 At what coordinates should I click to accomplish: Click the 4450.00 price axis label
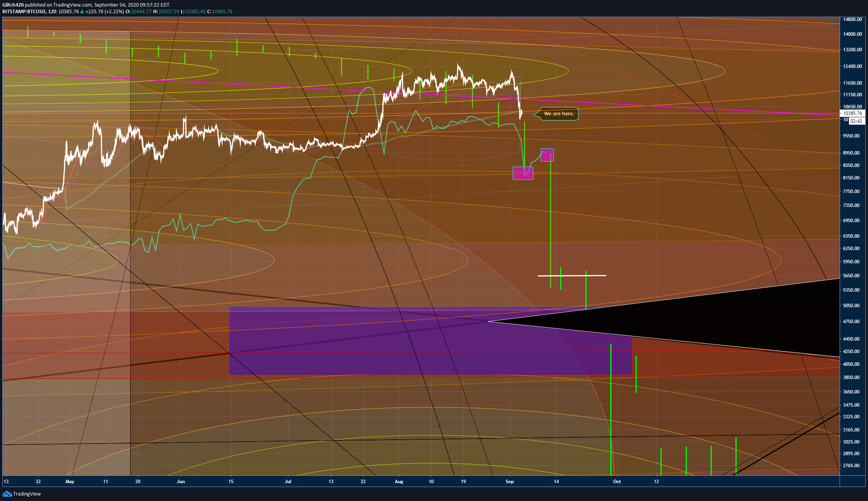tap(851, 339)
